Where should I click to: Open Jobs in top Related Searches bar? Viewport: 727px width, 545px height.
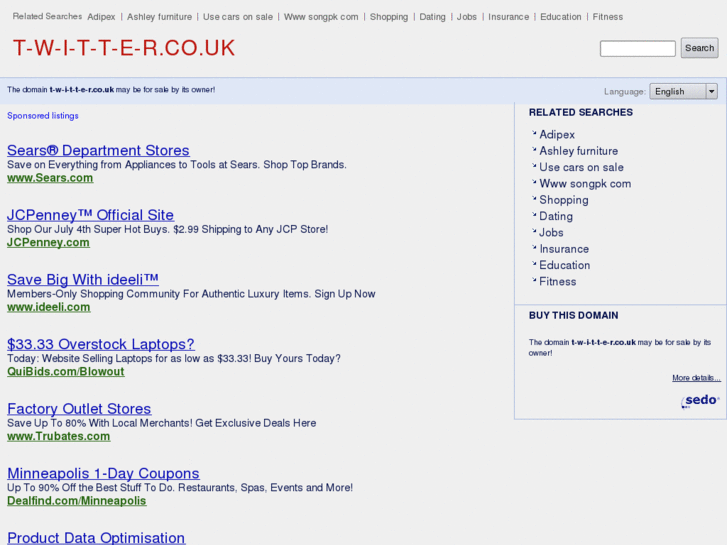point(466,17)
